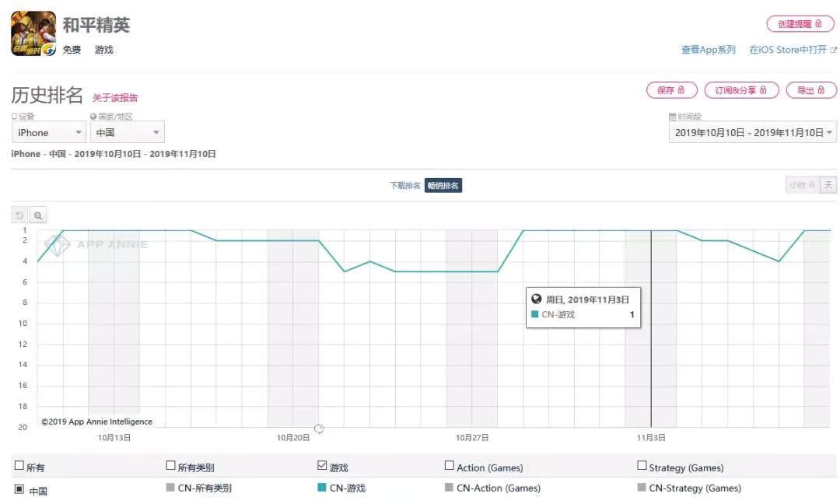Click the reset zoom undo icon
840x504 pixels.
pyautogui.click(x=19, y=215)
